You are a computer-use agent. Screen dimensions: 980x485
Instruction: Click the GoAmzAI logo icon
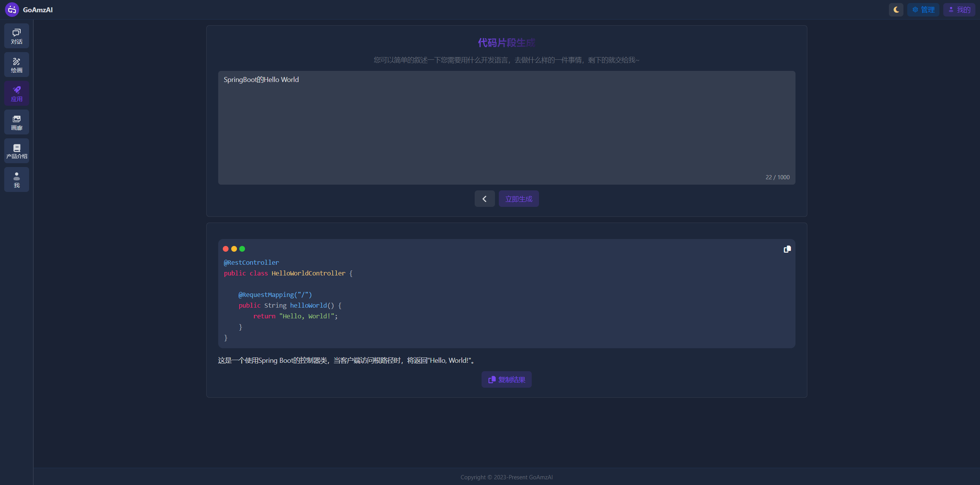click(x=12, y=10)
